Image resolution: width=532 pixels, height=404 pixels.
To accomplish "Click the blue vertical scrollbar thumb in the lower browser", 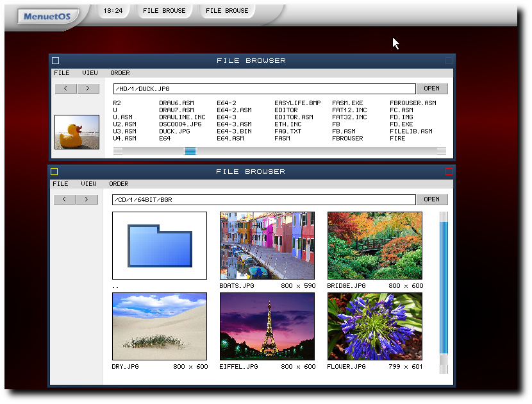I will point(444,287).
